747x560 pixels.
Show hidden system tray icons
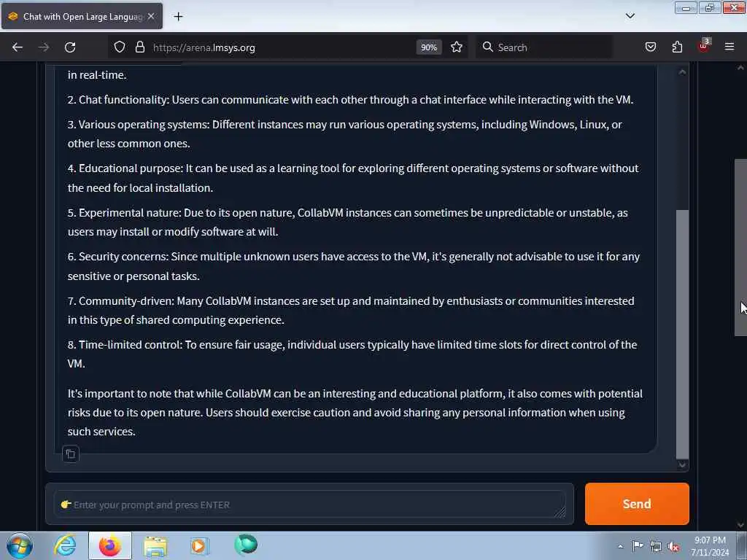[x=620, y=546]
